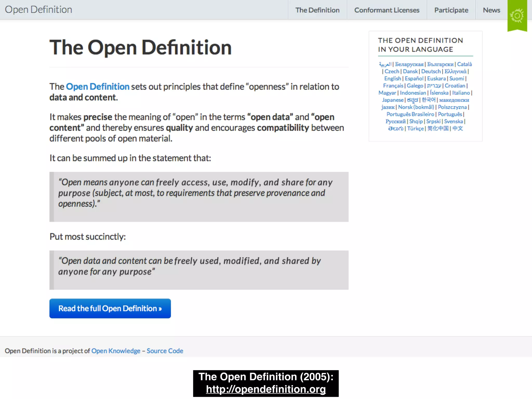Open the Norsk (bokmål) translation
This screenshot has width=532, height=399.
coord(416,107)
